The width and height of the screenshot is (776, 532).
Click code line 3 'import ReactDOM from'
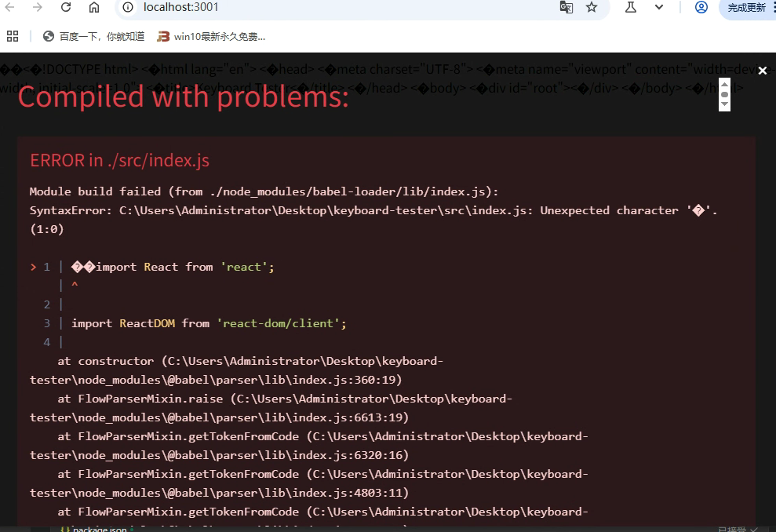(209, 323)
